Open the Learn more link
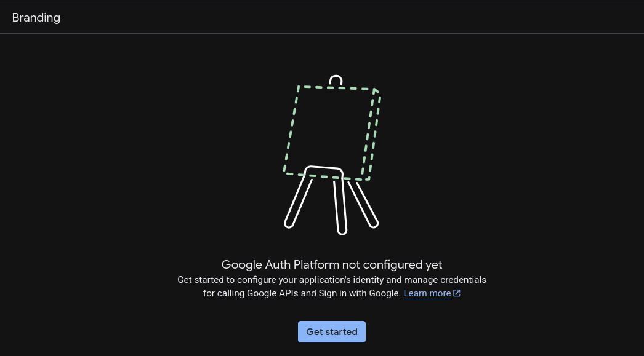 pyautogui.click(x=427, y=293)
